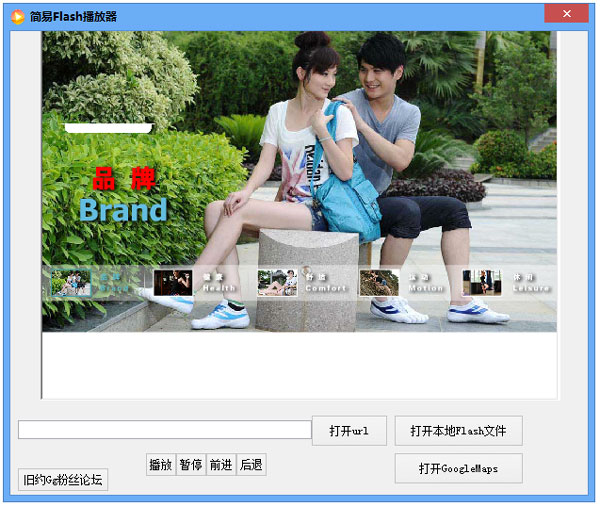Click the blue 'Brand' text in the Flash
This screenshot has width=600, height=507.
coord(123,210)
